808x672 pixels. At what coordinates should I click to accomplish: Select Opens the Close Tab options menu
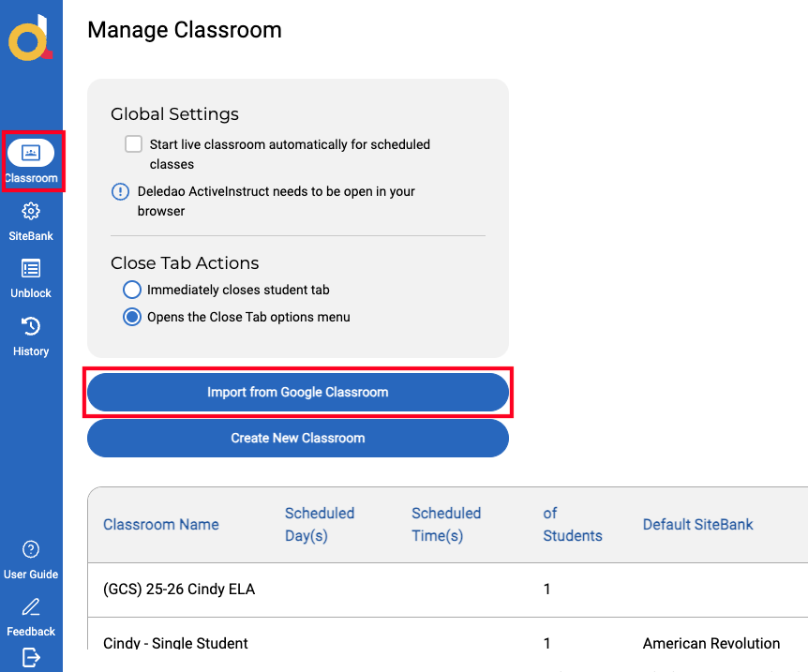[132, 317]
